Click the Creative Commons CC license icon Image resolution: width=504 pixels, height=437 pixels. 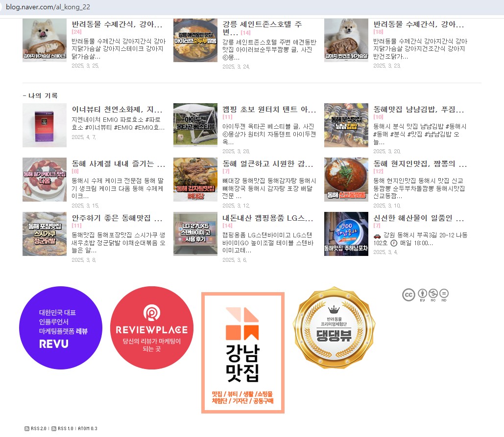[408, 295]
